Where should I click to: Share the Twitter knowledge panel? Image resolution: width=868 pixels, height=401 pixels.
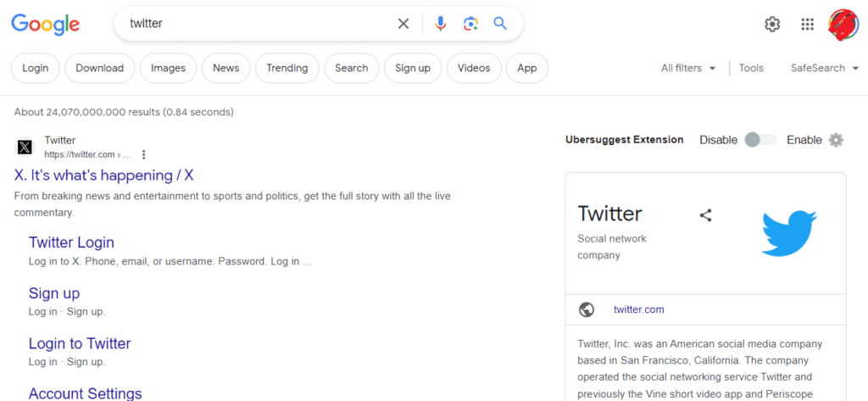[x=705, y=214]
